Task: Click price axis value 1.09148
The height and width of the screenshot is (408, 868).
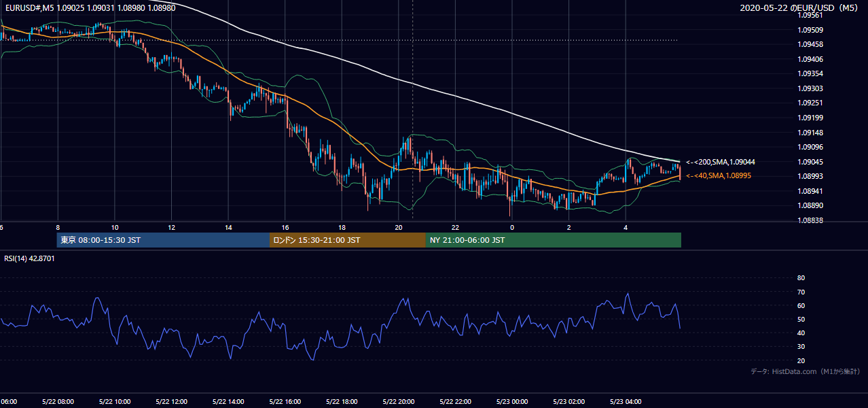Action: [x=810, y=133]
